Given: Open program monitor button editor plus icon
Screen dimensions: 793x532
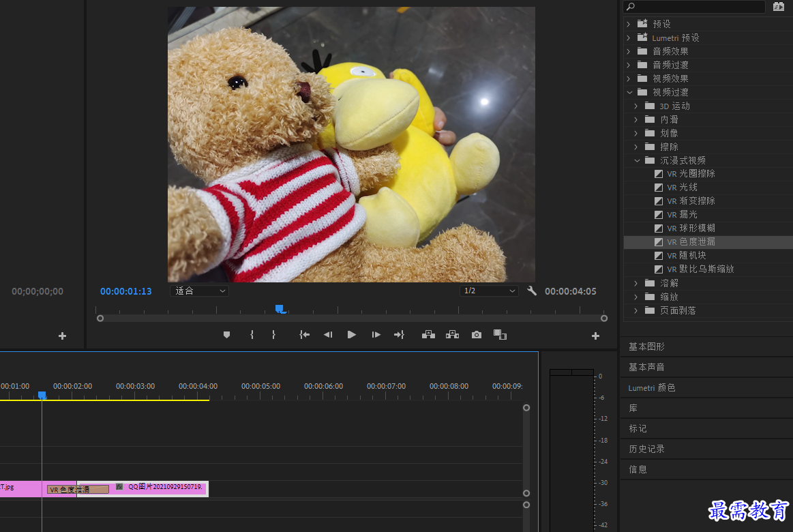Looking at the screenshot, I should point(595,336).
